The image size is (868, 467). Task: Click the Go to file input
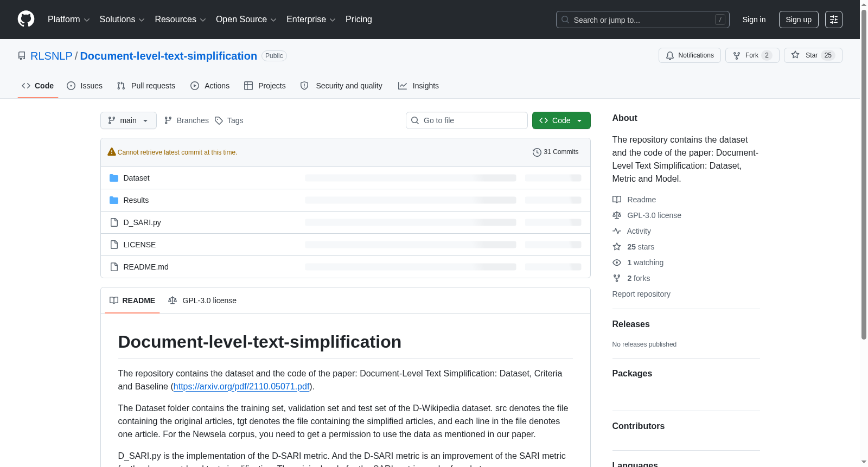coord(467,120)
